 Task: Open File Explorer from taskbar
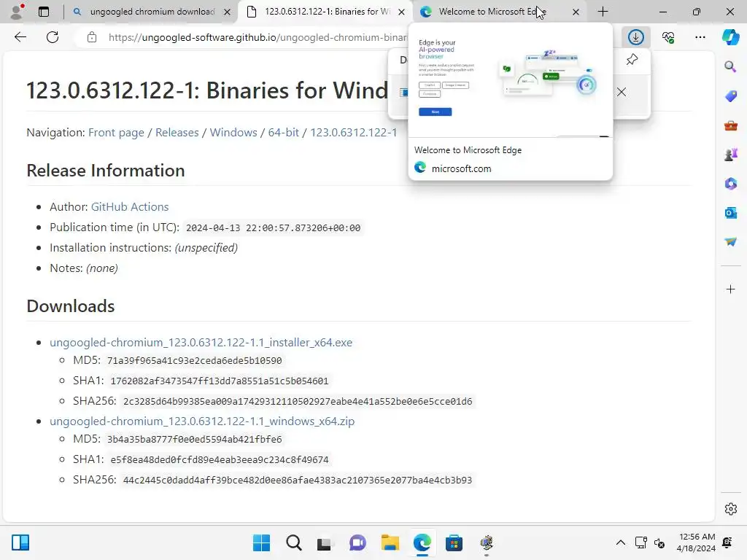point(390,542)
